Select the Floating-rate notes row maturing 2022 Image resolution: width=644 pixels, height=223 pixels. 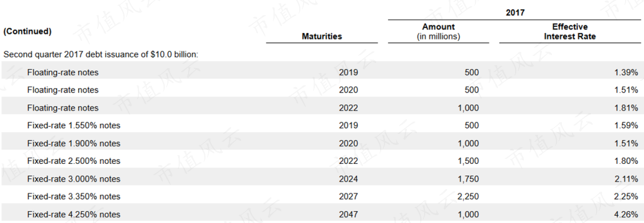coord(63,108)
